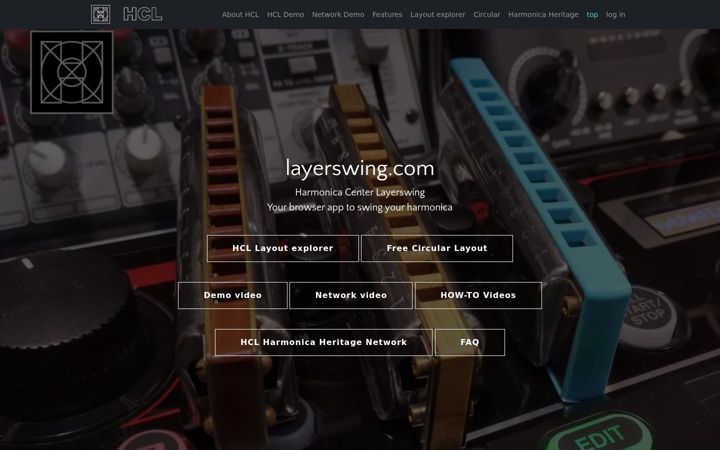720x450 pixels.
Task: Click the Harmonica Center Layerswing subtitle
Action: click(x=360, y=192)
